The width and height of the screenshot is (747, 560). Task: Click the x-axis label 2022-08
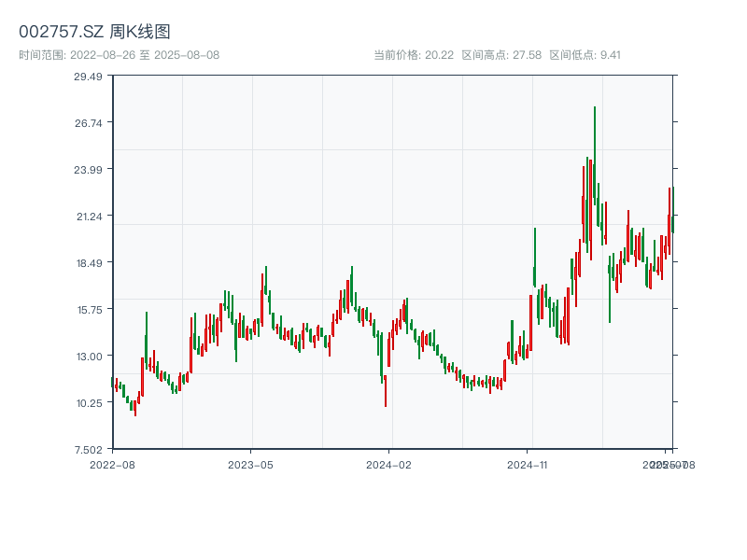pos(112,465)
